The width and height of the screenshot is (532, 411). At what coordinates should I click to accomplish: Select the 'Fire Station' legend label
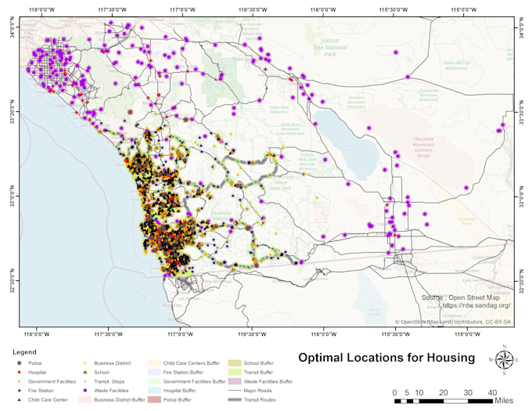pos(41,391)
